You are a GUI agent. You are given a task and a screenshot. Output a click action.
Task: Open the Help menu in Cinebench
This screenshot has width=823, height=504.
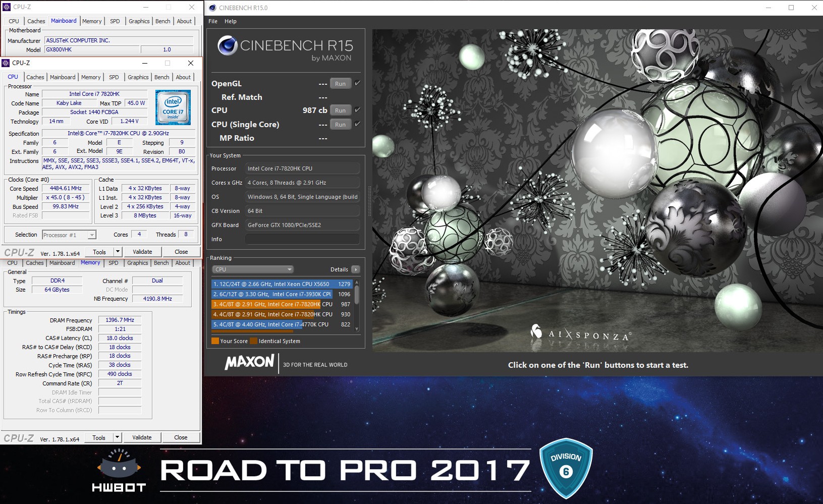(231, 21)
